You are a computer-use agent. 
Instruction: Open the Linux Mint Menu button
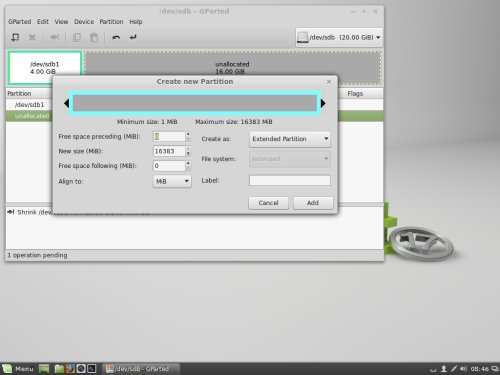tap(18, 369)
